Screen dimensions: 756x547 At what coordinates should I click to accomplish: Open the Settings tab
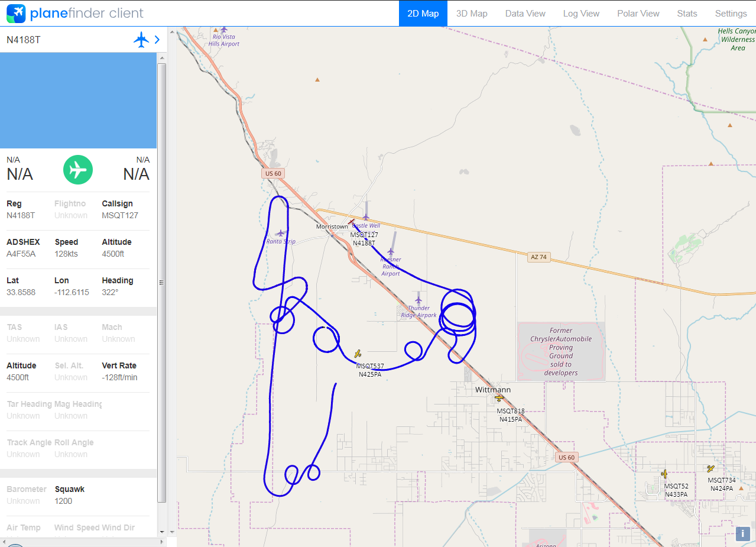(x=731, y=13)
